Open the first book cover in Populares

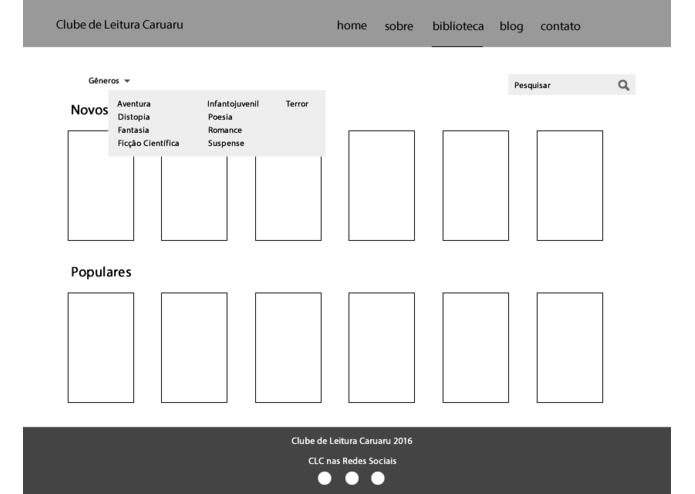coord(101,347)
